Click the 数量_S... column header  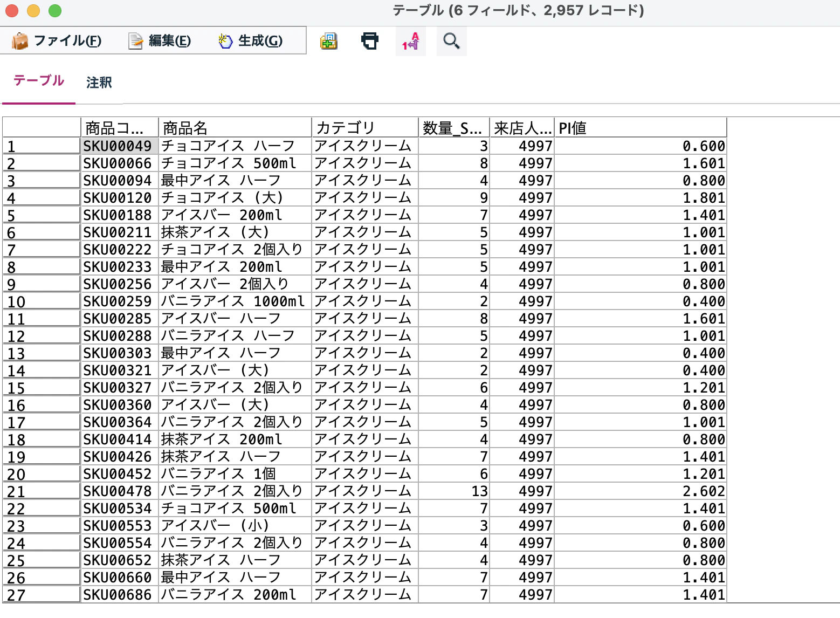point(454,128)
